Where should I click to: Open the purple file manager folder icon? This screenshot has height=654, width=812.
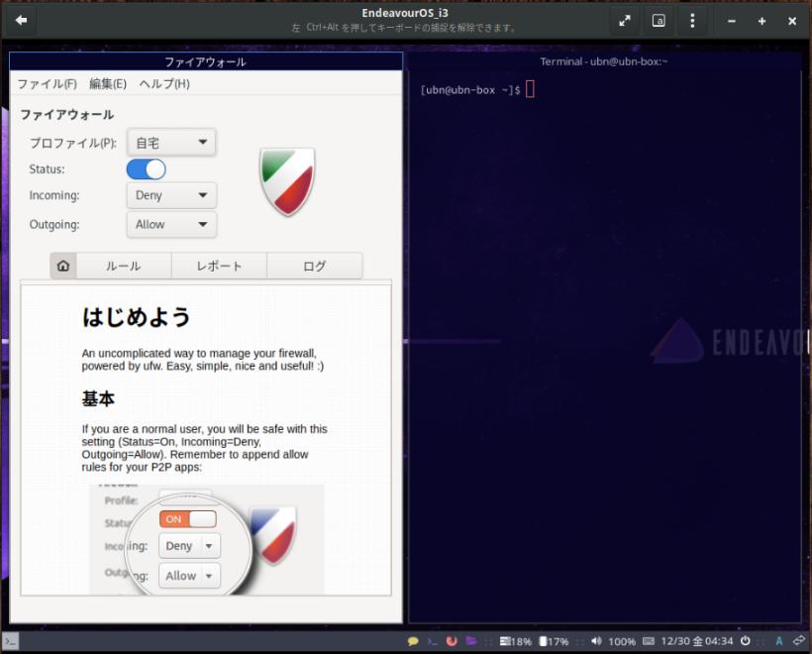[470, 641]
